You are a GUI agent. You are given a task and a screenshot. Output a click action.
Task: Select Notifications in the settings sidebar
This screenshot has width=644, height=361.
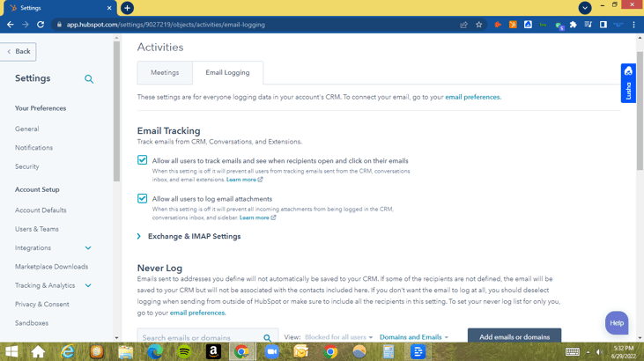pyautogui.click(x=33, y=148)
